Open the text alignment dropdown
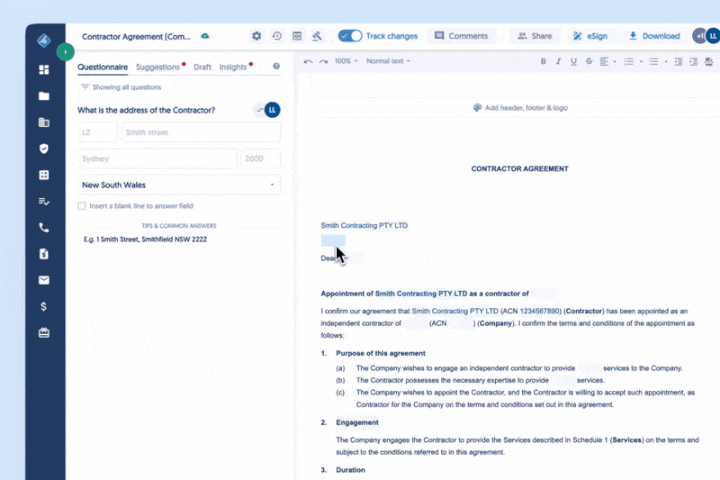The width and height of the screenshot is (720, 480). [608, 61]
